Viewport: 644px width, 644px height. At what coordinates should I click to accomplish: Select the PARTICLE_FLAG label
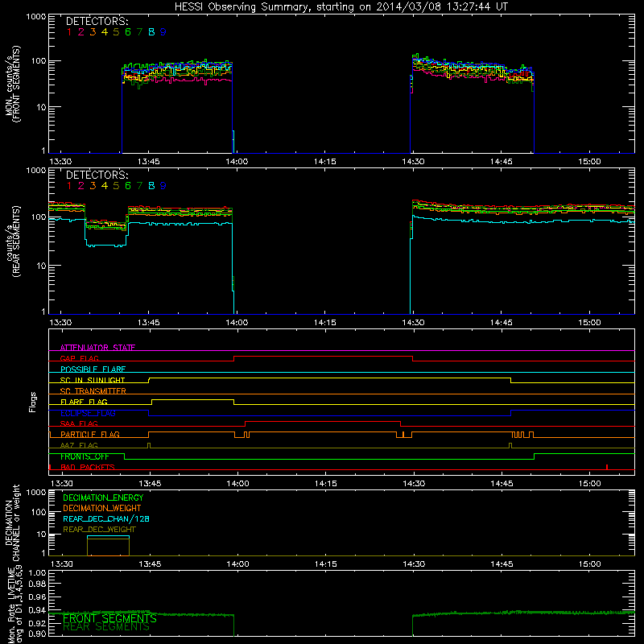click(x=90, y=435)
